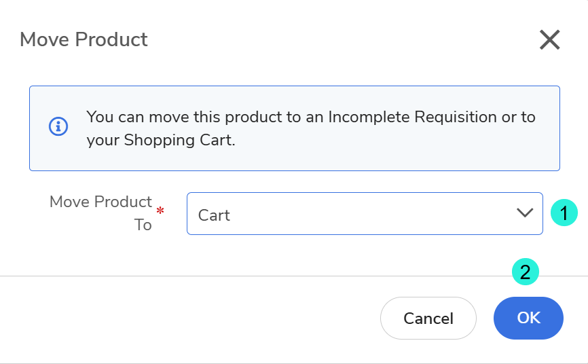588x364 pixels.
Task: Click the word 'To' below Move Product label
Action: [143, 225]
